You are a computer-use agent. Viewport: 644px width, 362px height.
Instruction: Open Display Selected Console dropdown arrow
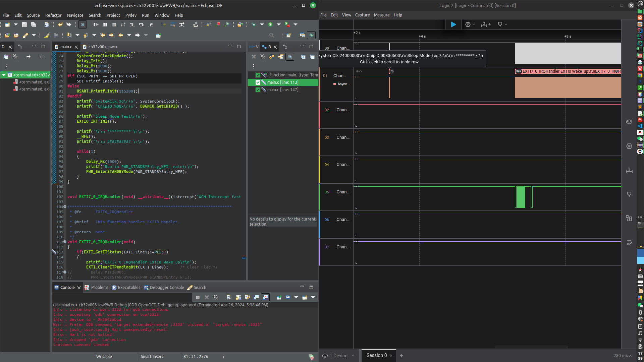(296, 297)
